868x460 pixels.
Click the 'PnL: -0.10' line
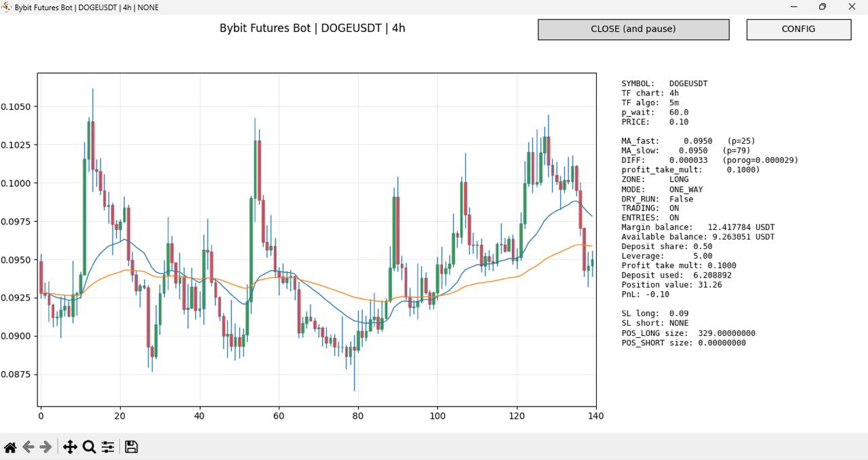(646, 294)
